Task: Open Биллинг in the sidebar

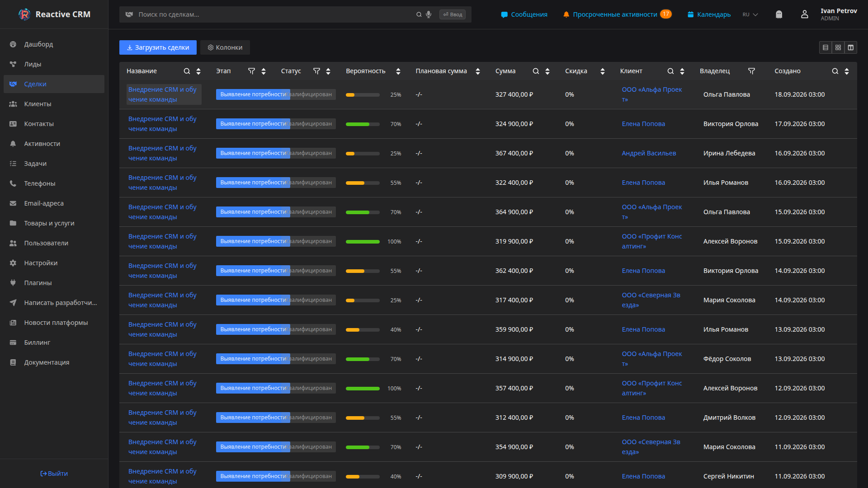Action: point(54,343)
